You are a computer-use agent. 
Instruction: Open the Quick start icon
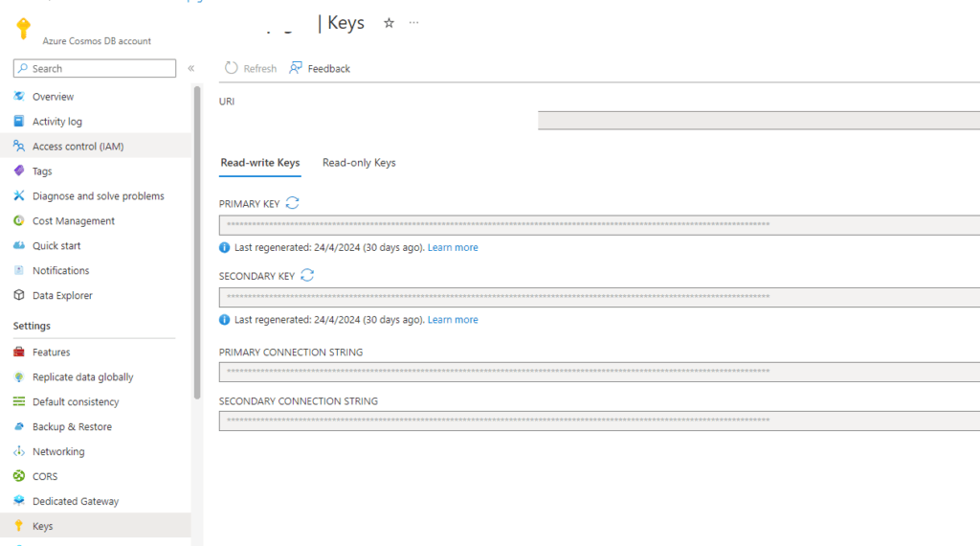[19, 246]
